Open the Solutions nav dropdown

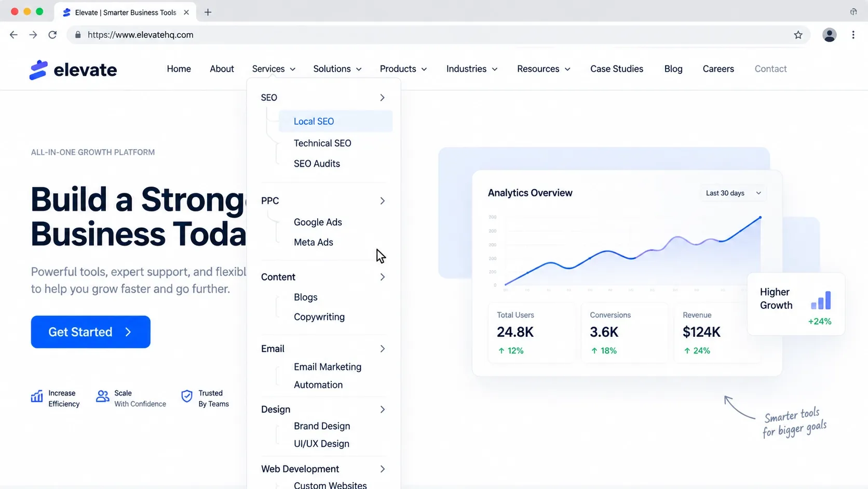337,69
